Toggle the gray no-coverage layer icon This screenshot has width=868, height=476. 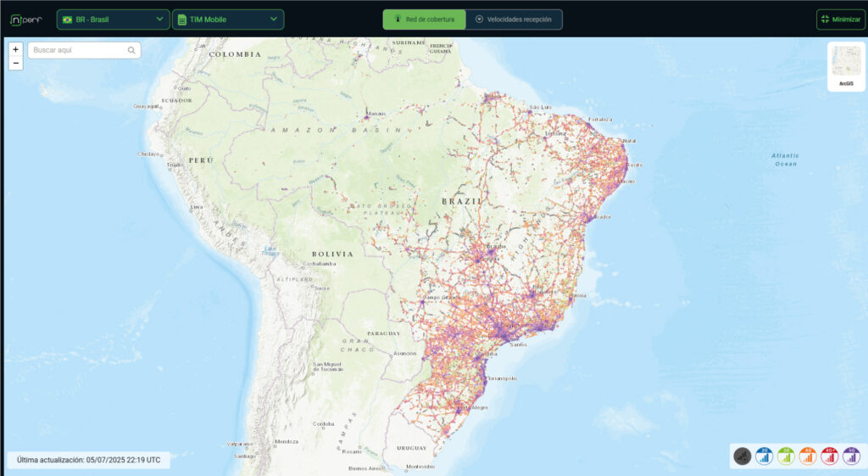pyautogui.click(x=743, y=456)
